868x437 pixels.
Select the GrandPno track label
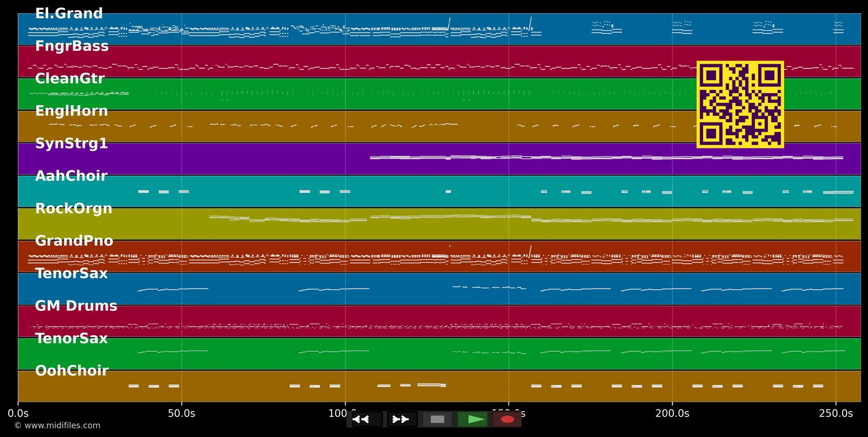point(74,241)
